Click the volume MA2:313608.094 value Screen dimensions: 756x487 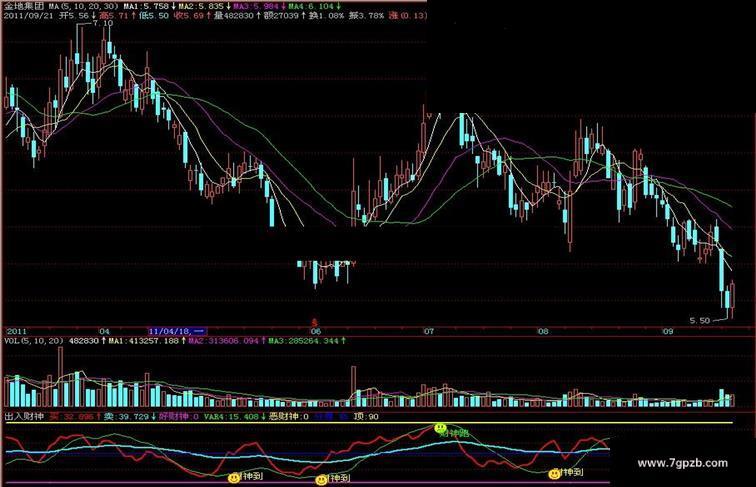click(223, 341)
